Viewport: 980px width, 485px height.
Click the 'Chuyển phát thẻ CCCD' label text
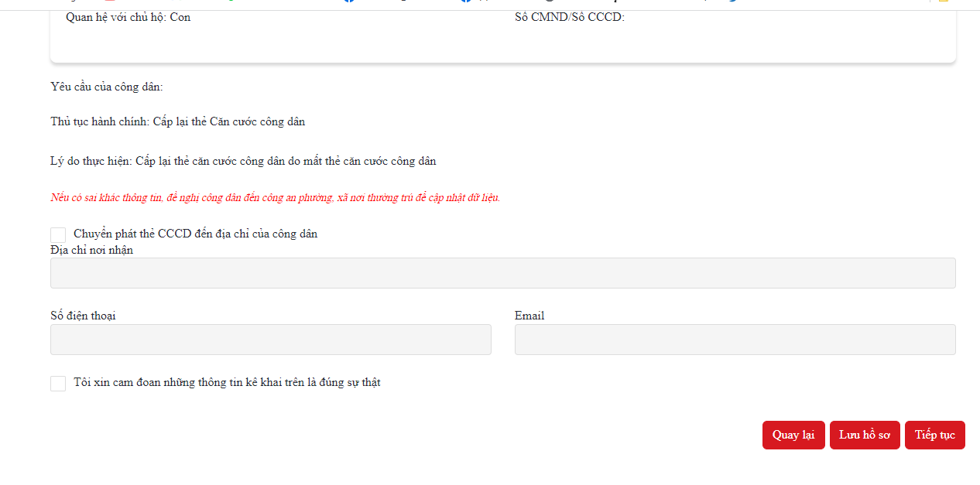point(195,234)
